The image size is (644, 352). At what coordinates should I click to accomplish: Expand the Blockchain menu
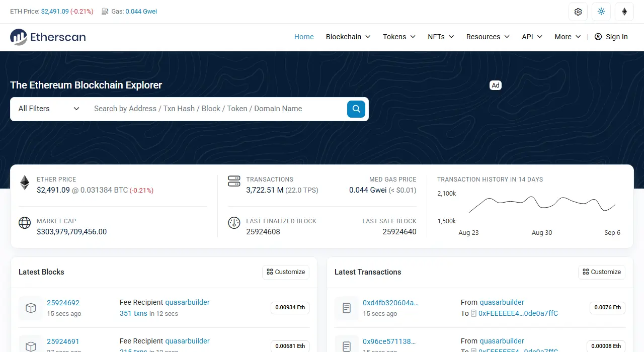coord(348,37)
